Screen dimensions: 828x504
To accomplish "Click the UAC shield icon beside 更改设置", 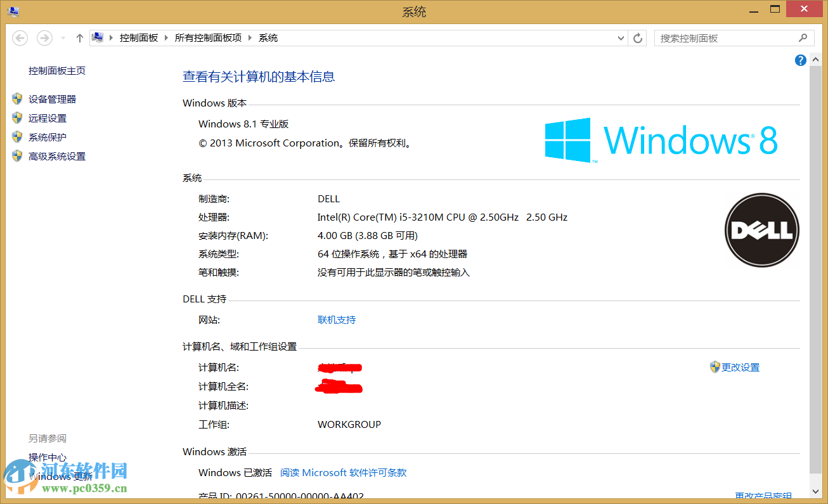I will pos(713,366).
